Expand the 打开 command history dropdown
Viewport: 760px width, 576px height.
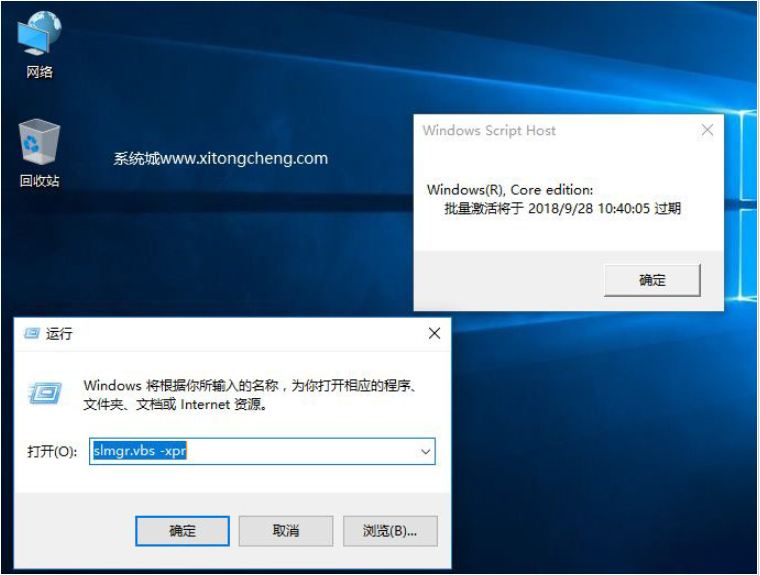pos(425,452)
